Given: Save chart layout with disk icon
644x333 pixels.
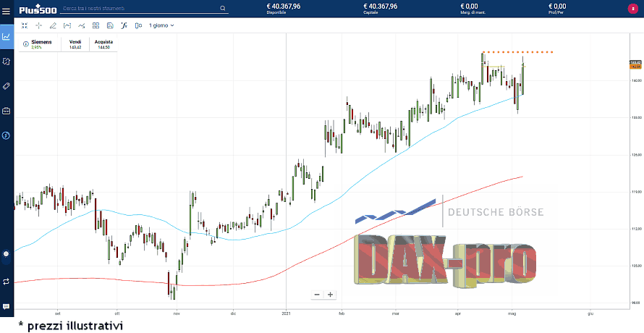Looking at the screenshot, I should [x=110, y=25].
